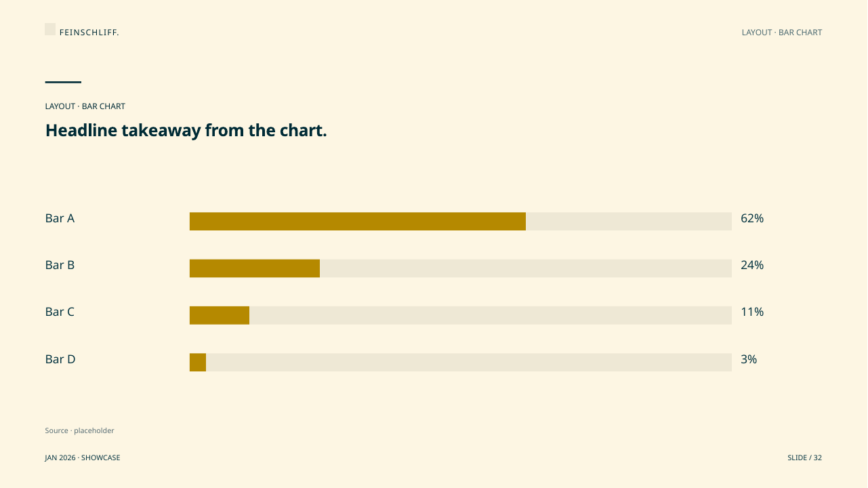Click the Feinschliff square logo mark
The height and width of the screenshot is (488, 868).
click(x=50, y=29)
